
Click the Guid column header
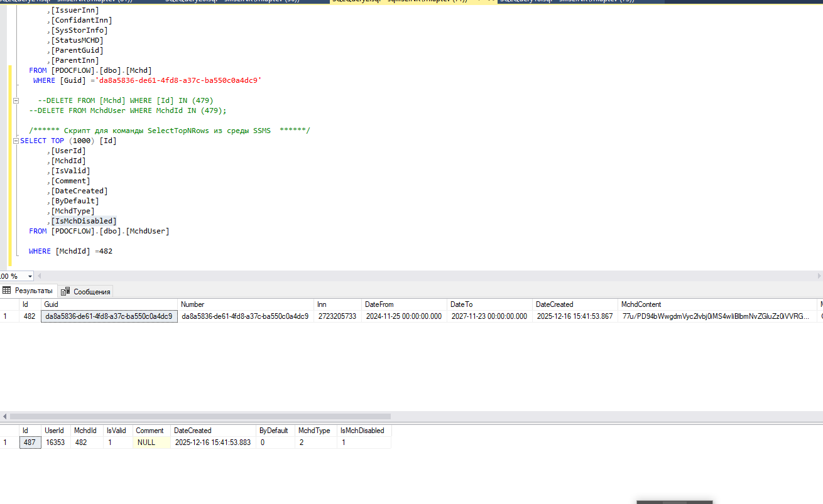pyautogui.click(x=109, y=304)
